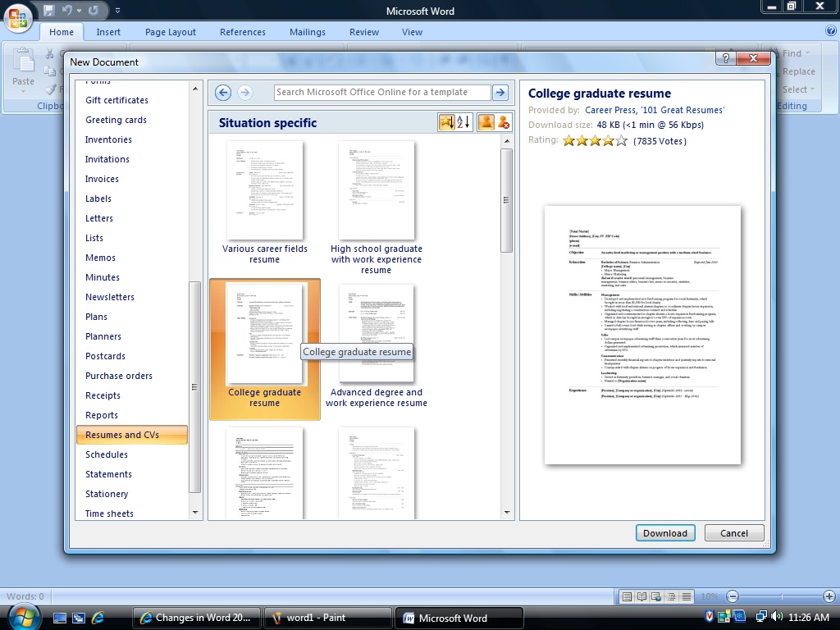Click Print Layout view icon in status bar
The width and height of the screenshot is (840, 630).
(x=628, y=596)
